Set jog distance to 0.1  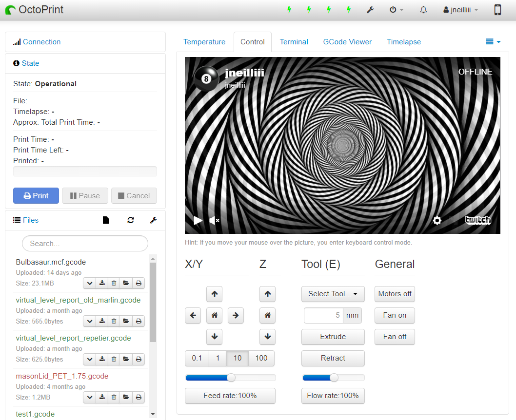(197, 358)
